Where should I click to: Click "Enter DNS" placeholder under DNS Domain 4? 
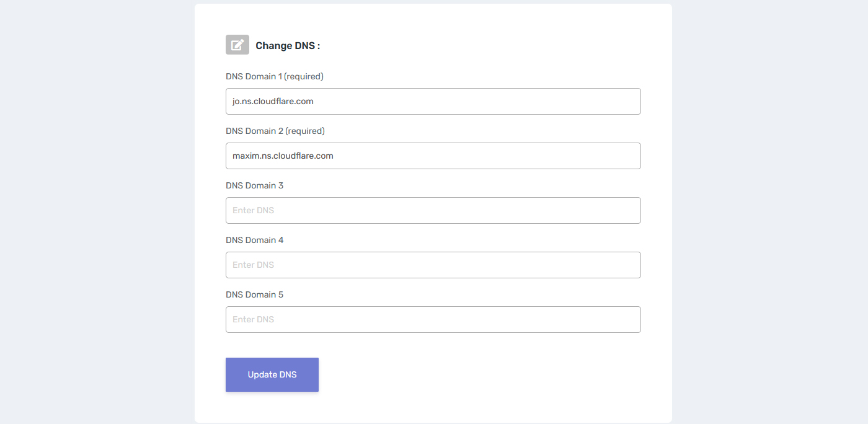coord(253,265)
